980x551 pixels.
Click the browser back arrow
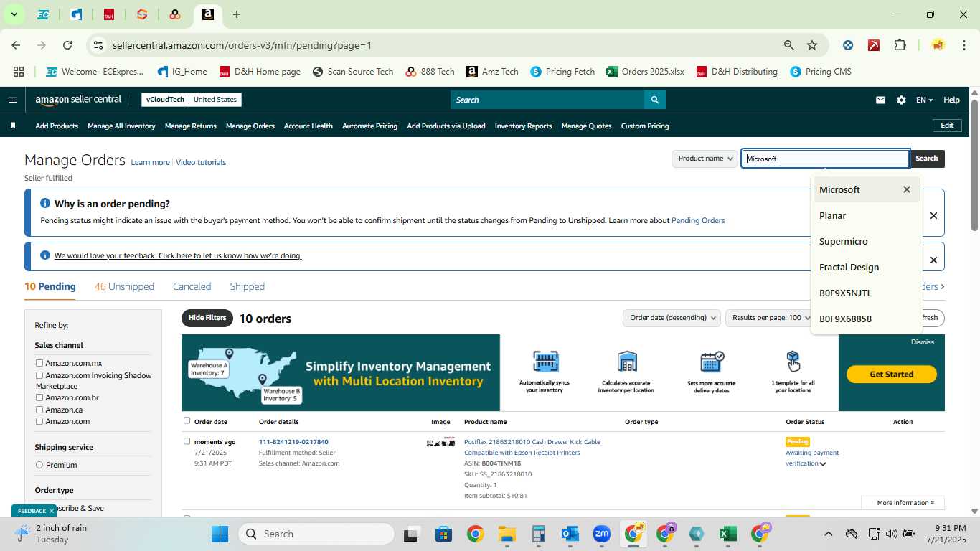[x=16, y=45]
